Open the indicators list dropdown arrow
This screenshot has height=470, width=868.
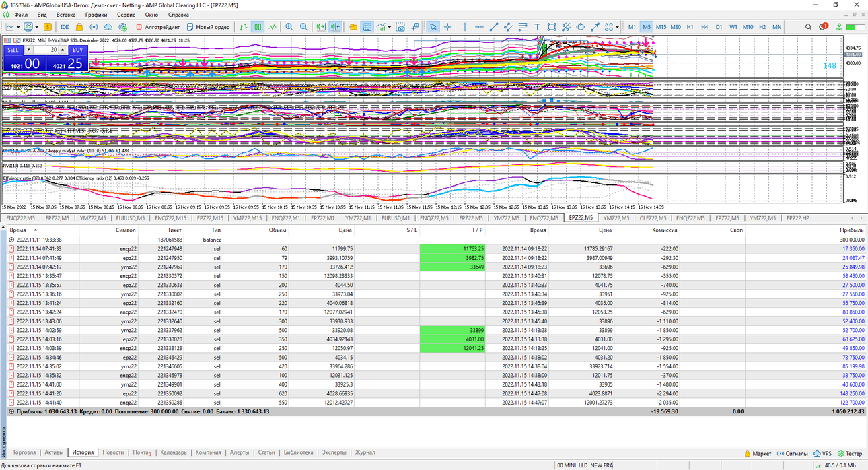tap(389, 27)
